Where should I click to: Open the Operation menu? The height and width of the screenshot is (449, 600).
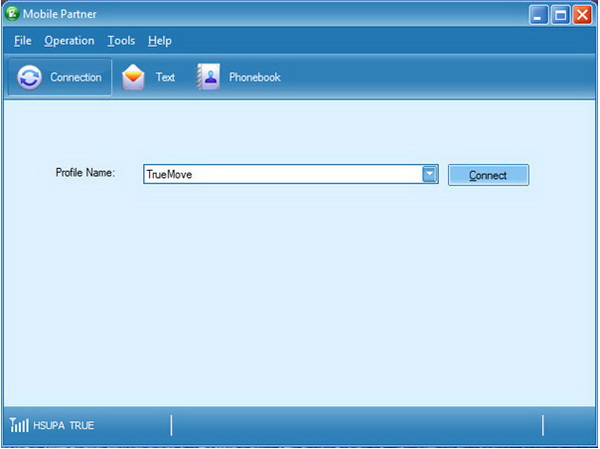click(69, 41)
